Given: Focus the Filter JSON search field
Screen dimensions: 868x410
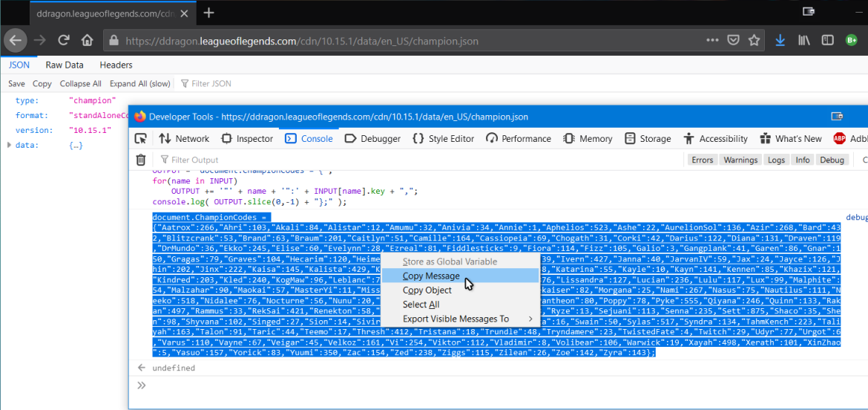Looking at the screenshot, I should point(211,84).
